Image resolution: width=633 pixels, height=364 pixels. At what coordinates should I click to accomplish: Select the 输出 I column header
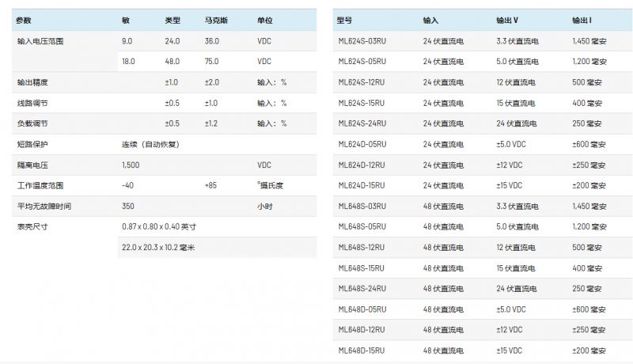coord(582,20)
